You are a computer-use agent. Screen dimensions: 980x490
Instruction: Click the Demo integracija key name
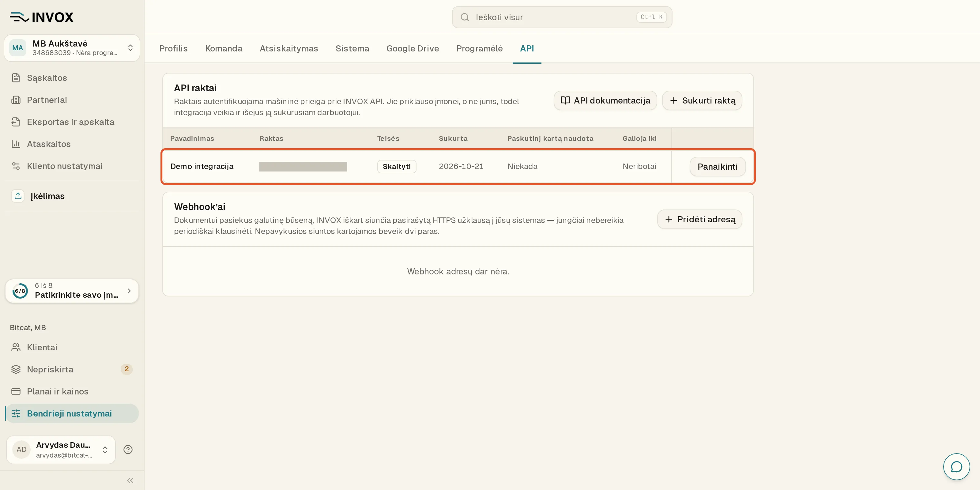click(x=202, y=167)
